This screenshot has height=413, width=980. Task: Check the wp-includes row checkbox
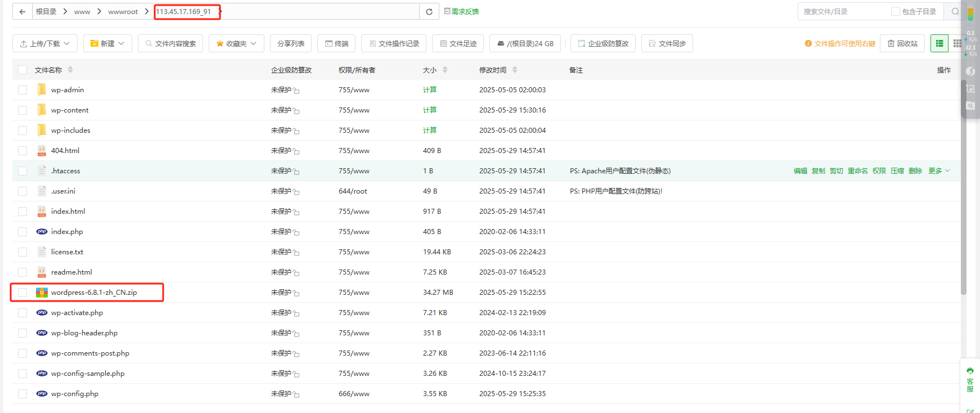(23, 131)
